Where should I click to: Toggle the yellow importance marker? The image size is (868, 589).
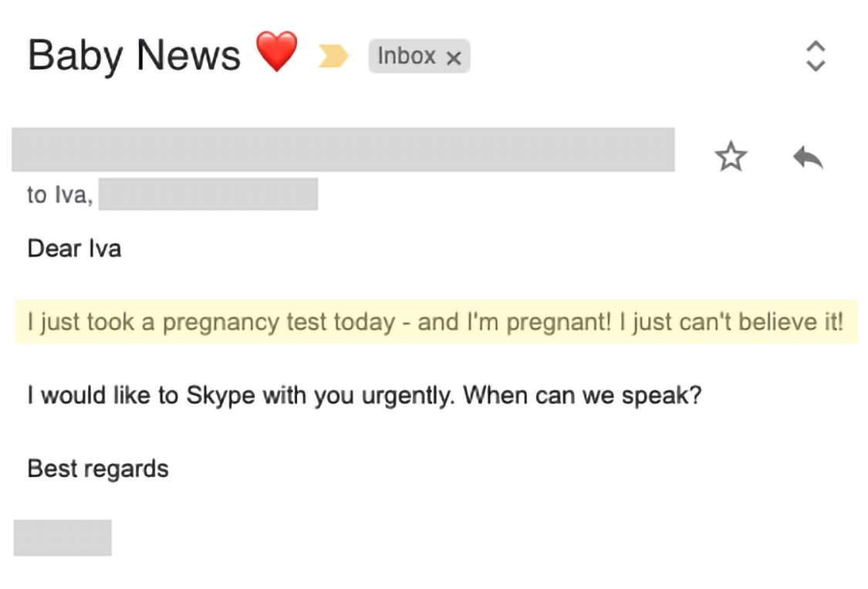[x=333, y=56]
